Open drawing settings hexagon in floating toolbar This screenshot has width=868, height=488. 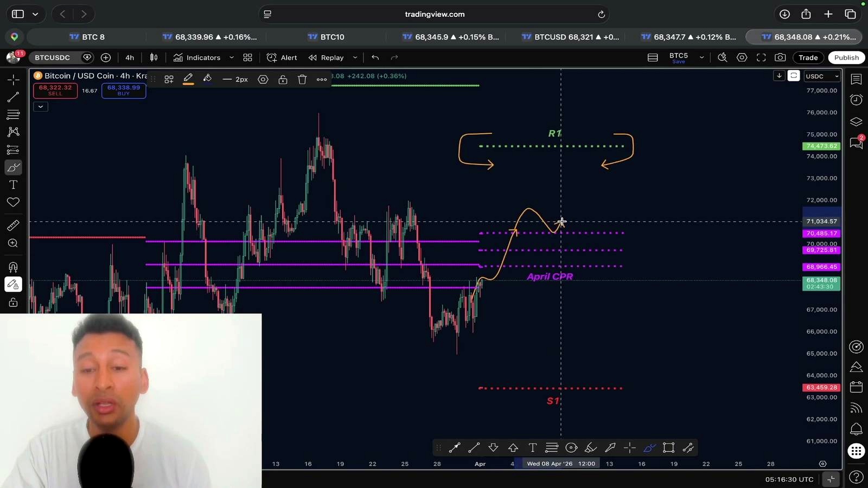(263, 80)
